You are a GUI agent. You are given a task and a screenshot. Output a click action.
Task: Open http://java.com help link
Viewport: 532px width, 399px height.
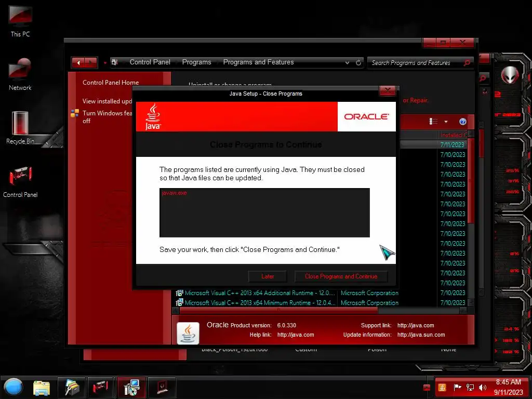[296, 335]
